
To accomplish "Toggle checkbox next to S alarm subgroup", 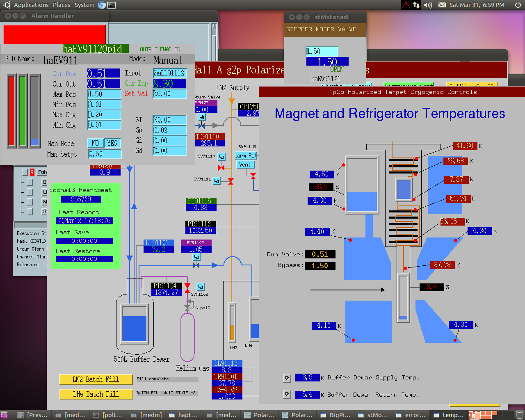I will tap(30, 211).
